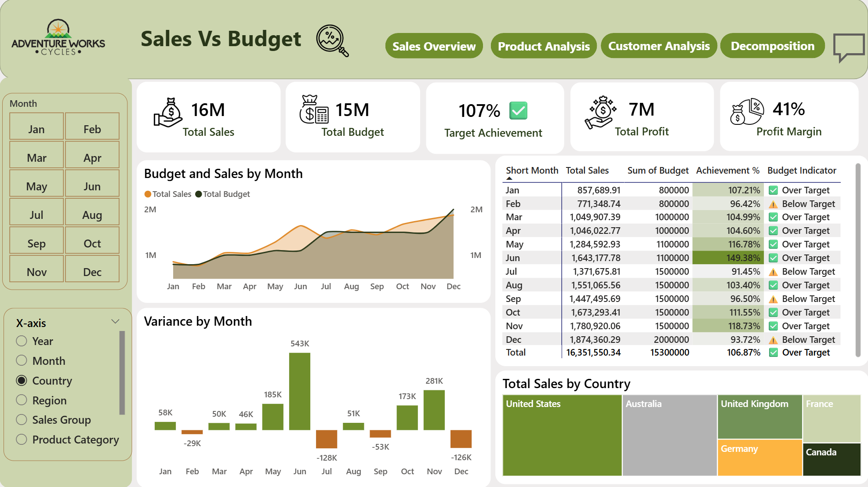This screenshot has width=868, height=487.
Task: Filter by Mar in Month slicer
Action: [36, 155]
